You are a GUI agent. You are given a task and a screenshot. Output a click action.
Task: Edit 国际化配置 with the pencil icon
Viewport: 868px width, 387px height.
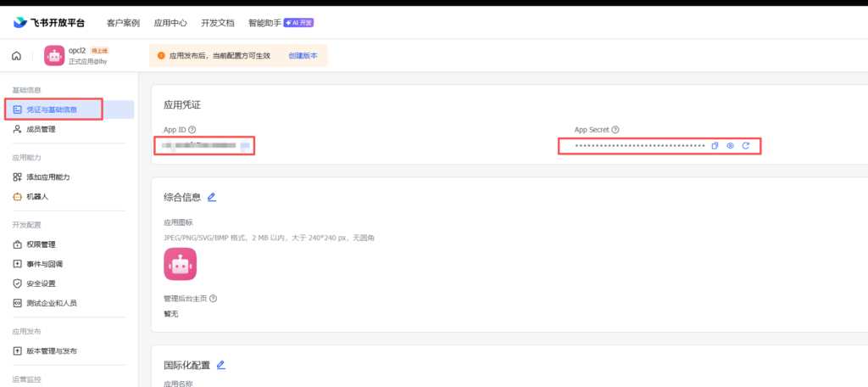[221, 365]
